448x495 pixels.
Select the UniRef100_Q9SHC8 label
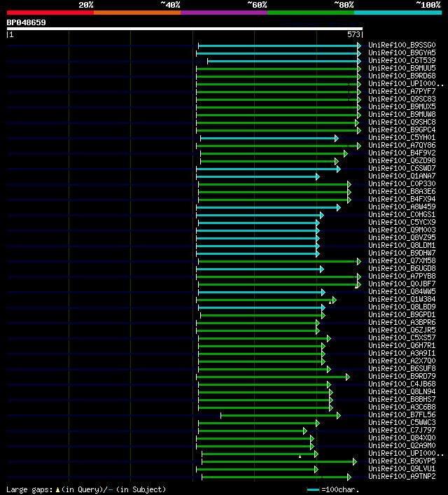tap(402, 122)
